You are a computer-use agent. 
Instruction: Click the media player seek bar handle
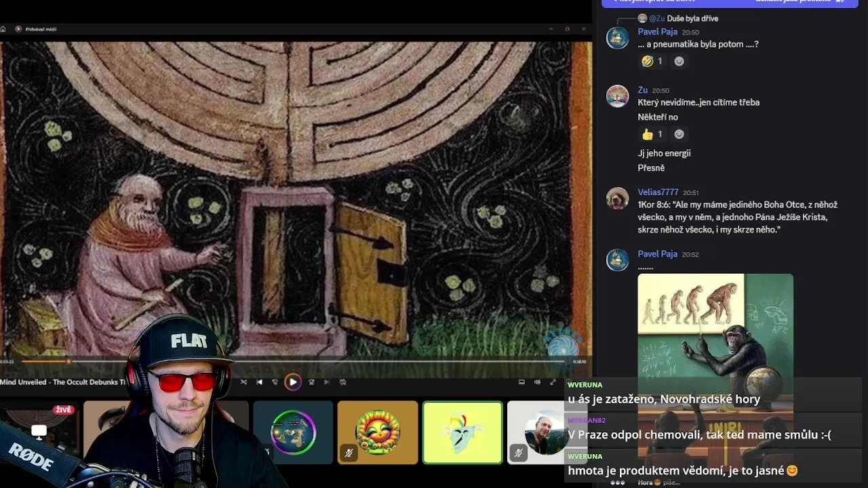pos(68,361)
